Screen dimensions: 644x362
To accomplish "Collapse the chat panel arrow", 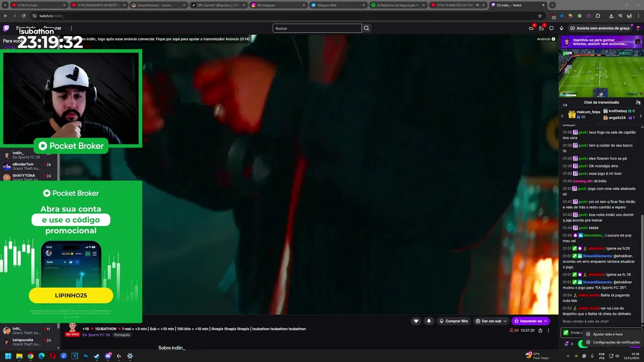I will pyautogui.click(x=565, y=105).
